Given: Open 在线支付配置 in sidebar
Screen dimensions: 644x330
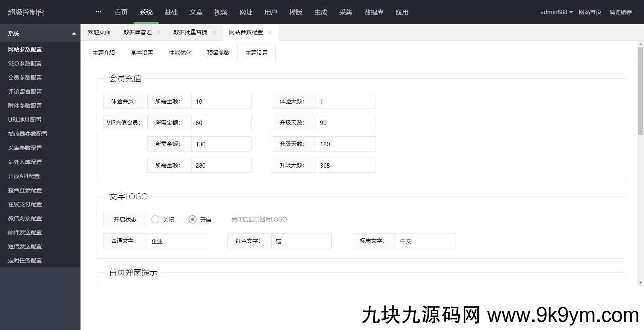Looking at the screenshot, I should pos(25,204).
